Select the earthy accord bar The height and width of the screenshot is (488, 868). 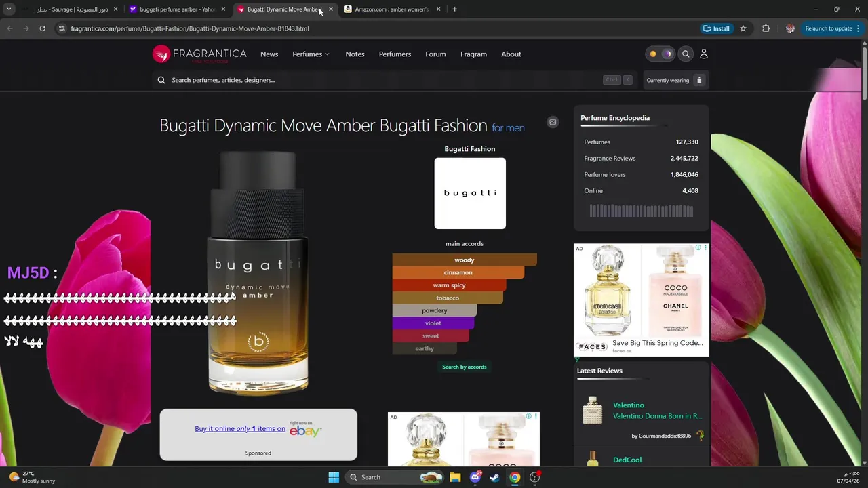coord(425,348)
